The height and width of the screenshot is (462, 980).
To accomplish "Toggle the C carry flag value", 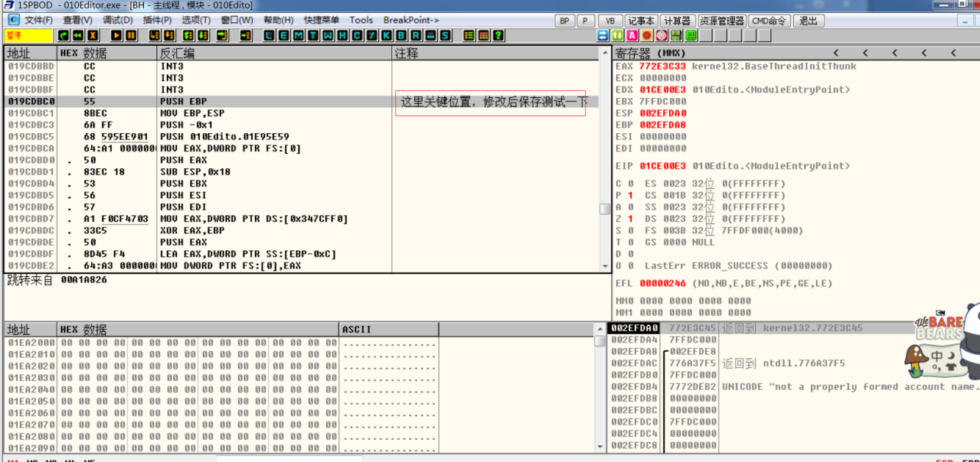I will 630,184.
